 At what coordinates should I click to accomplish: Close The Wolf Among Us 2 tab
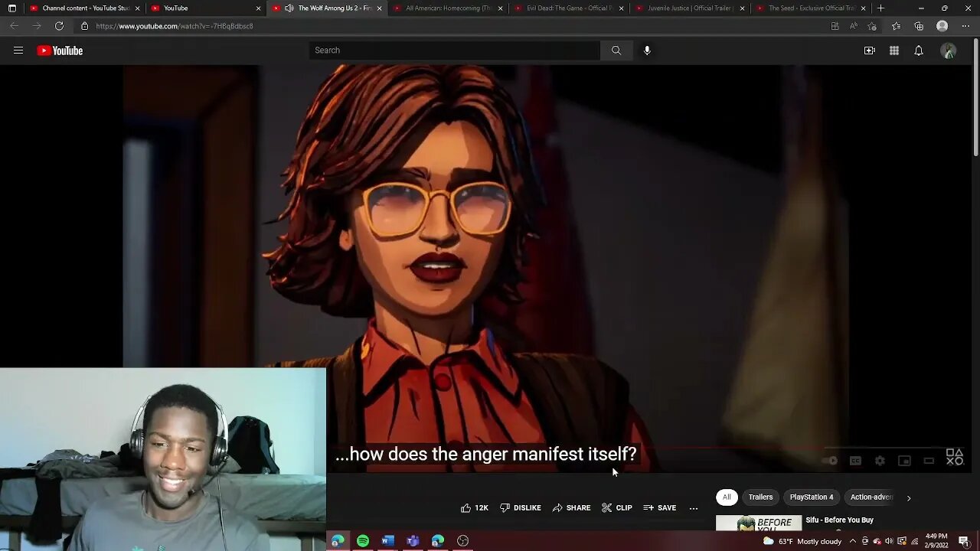pyautogui.click(x=379, y=8)
